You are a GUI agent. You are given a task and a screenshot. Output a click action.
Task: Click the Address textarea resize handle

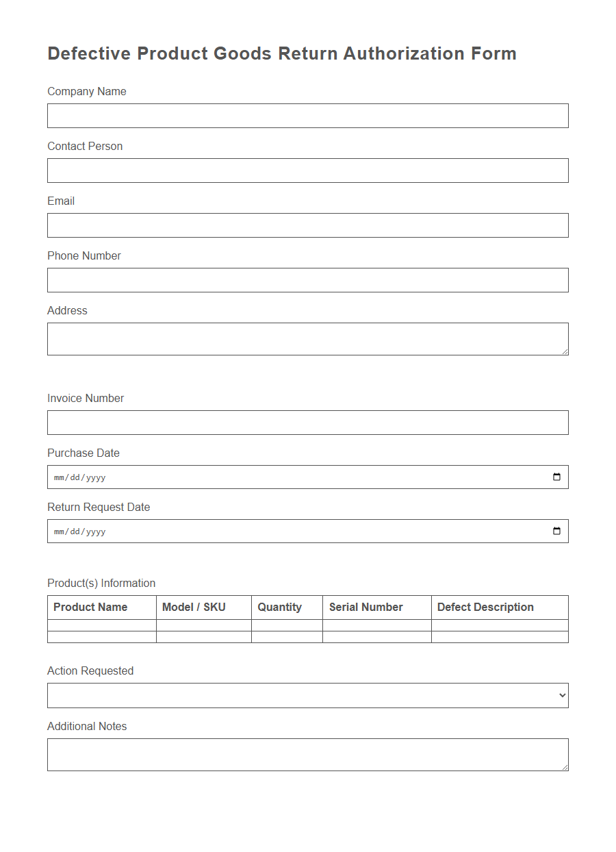565,352
